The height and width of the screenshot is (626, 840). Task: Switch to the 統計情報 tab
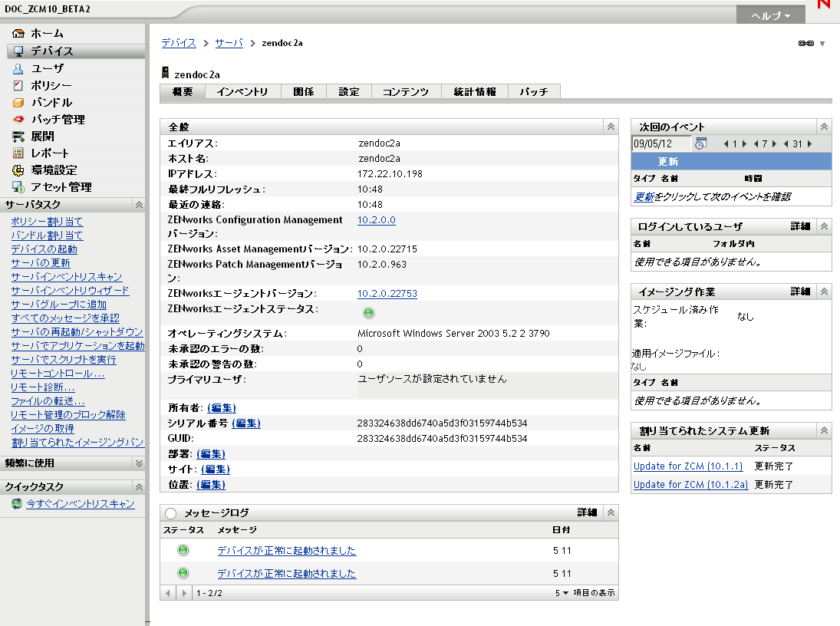click(x=474, y=92)
